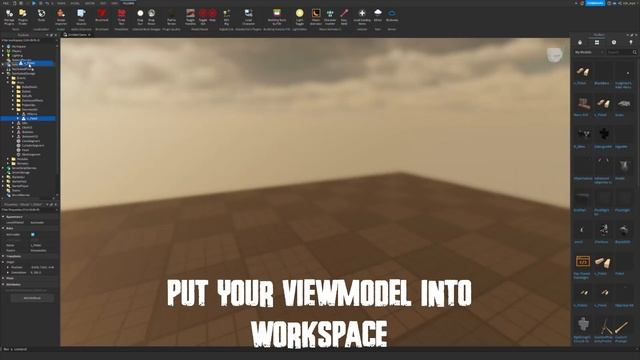The height and width of the screenshot is (360, 640).
Task: Open the Plugins Folder
Action: tap(23, 17)
